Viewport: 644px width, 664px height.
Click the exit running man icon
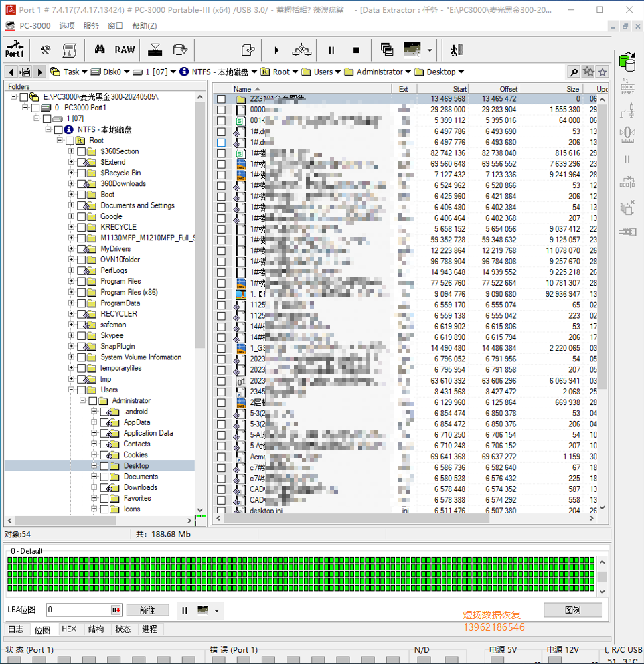click(457, 50)
